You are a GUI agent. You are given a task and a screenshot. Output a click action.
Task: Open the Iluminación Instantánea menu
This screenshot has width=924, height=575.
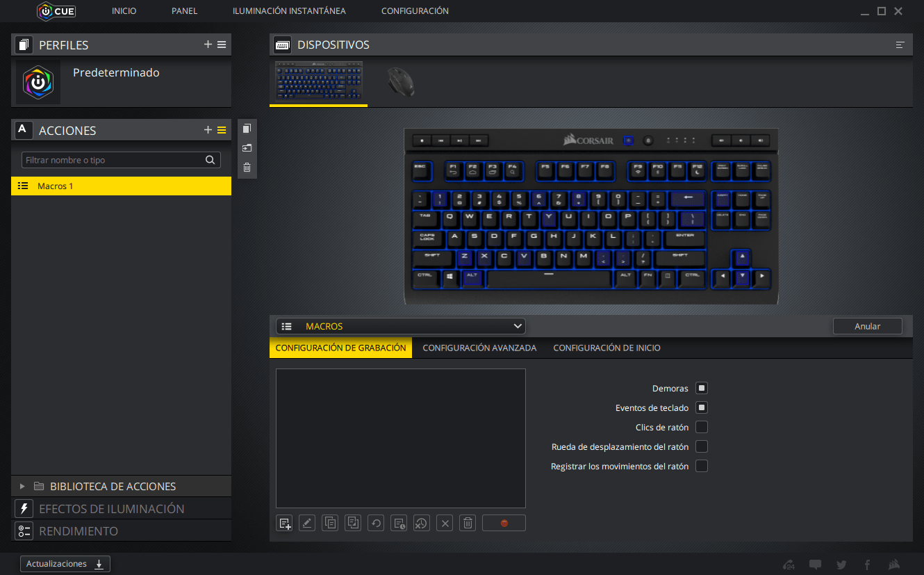coord(289,11)
